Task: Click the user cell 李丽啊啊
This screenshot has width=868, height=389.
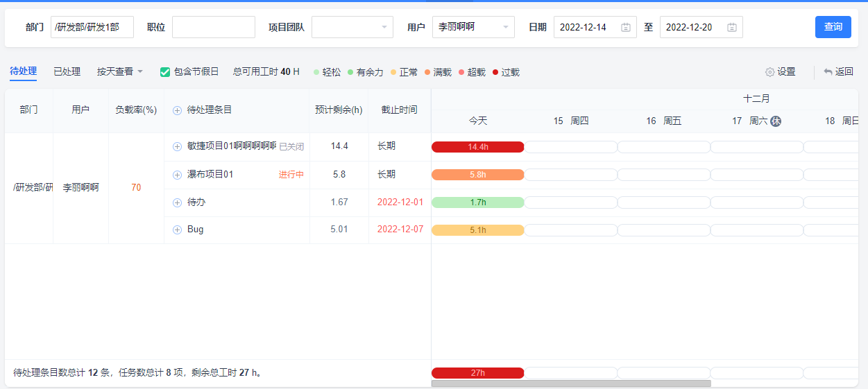Action: 80,188
